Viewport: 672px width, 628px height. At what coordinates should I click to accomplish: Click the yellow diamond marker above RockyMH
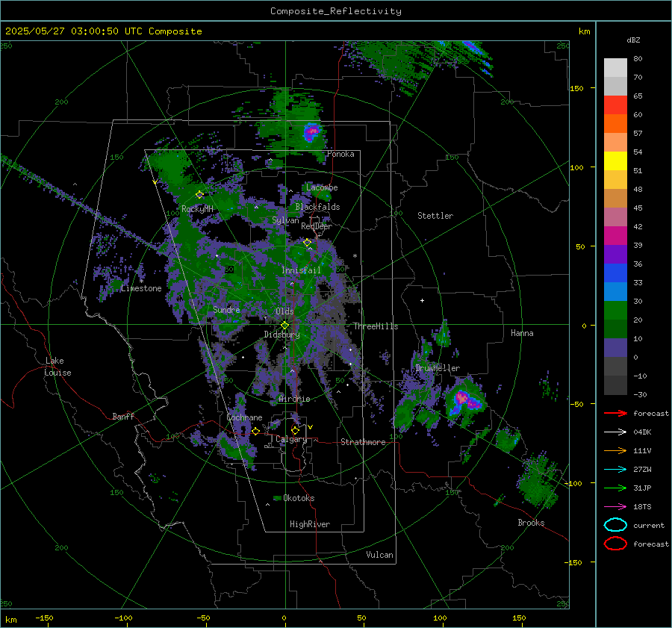[199, 195]
